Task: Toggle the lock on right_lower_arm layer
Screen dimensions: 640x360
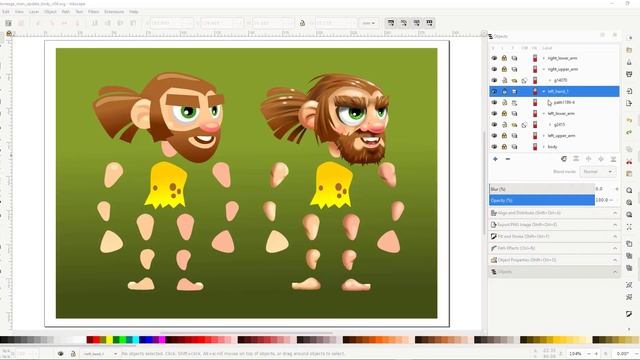Action: tap(504, 58)
